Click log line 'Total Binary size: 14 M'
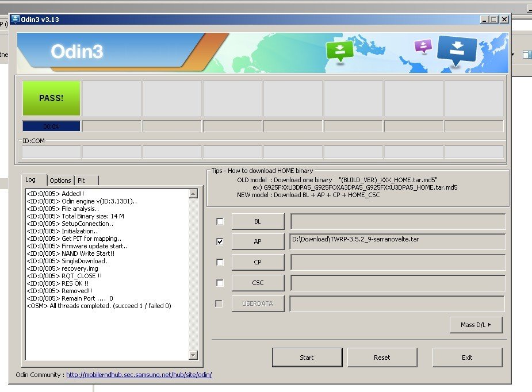This screenshot has width=532, height=392. (75, 216)
